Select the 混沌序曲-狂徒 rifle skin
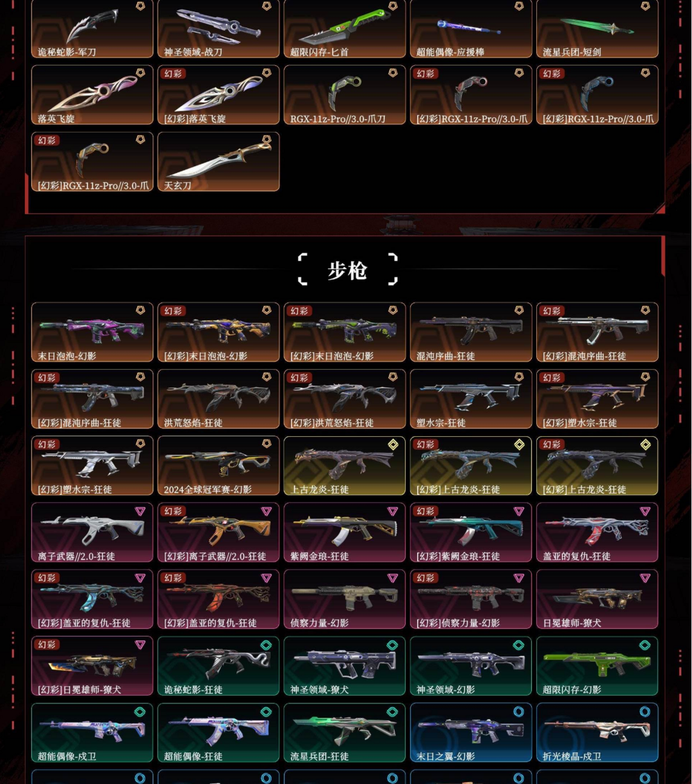 tap(471, 332)
